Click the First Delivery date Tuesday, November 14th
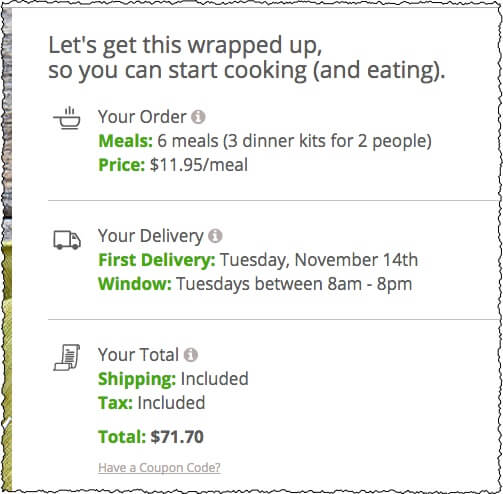The width and height of the screenshot is (503, 494). coord(319,260)
